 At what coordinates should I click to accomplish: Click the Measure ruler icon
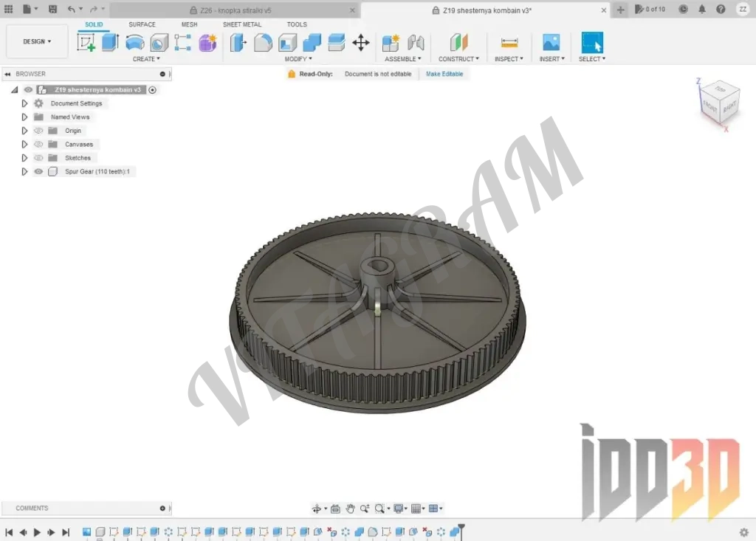(x=509, y=43)
